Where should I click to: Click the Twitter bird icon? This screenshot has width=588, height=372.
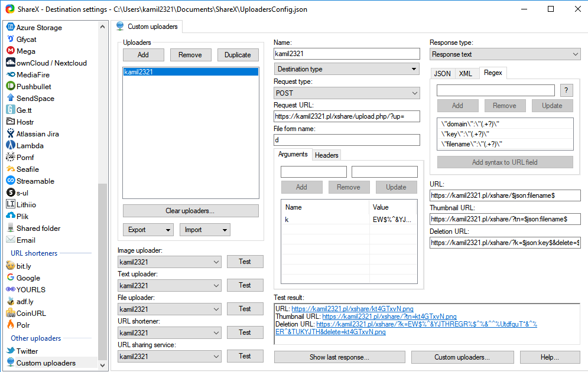tap(11, 351)
